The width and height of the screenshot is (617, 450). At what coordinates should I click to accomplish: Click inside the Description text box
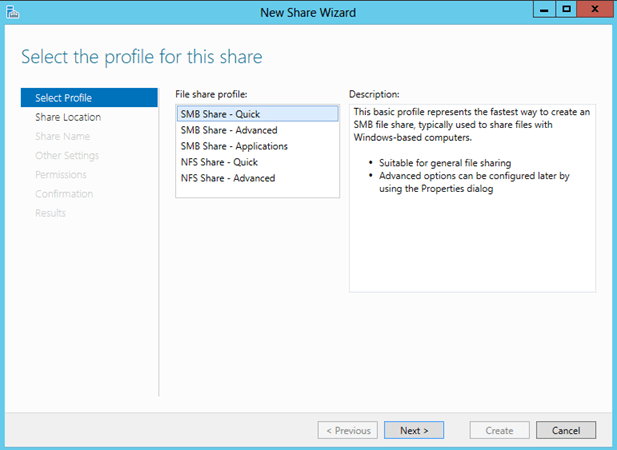coord(471,240)
